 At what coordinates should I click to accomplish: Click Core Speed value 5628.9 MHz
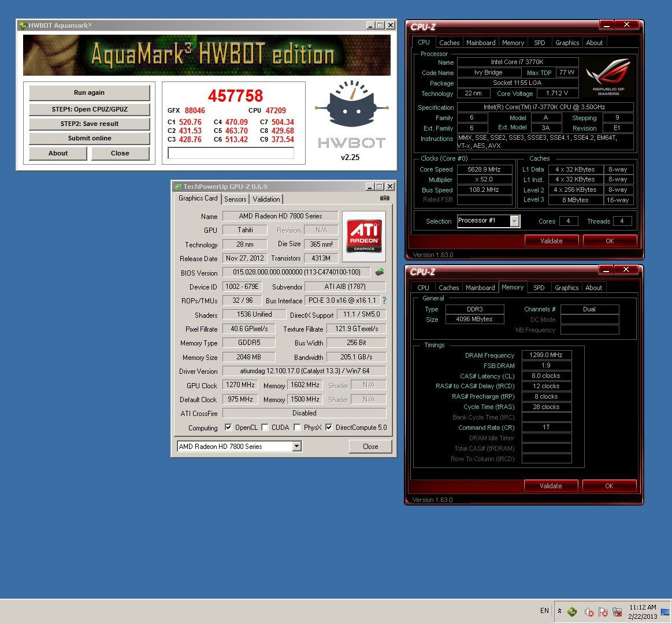click(x=484, y=169)
